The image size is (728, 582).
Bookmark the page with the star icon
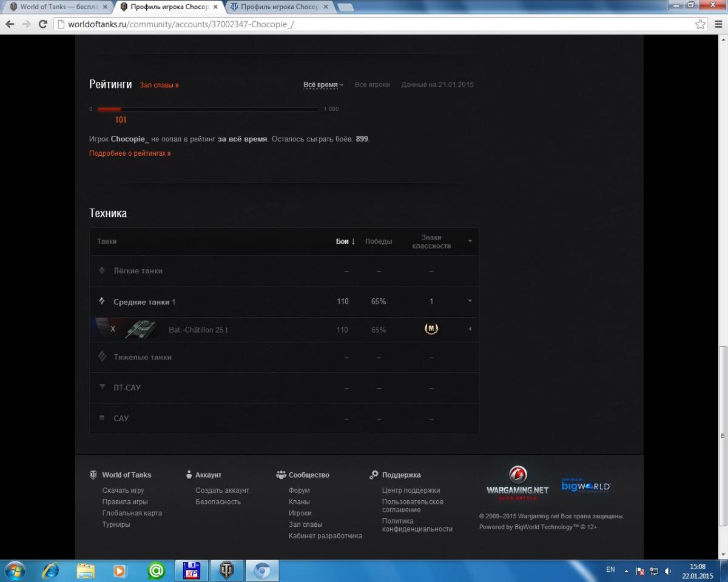[x=701, y=24]
